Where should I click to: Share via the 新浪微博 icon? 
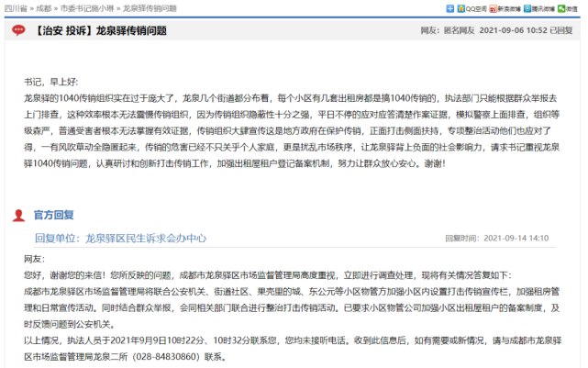[494, 8]
